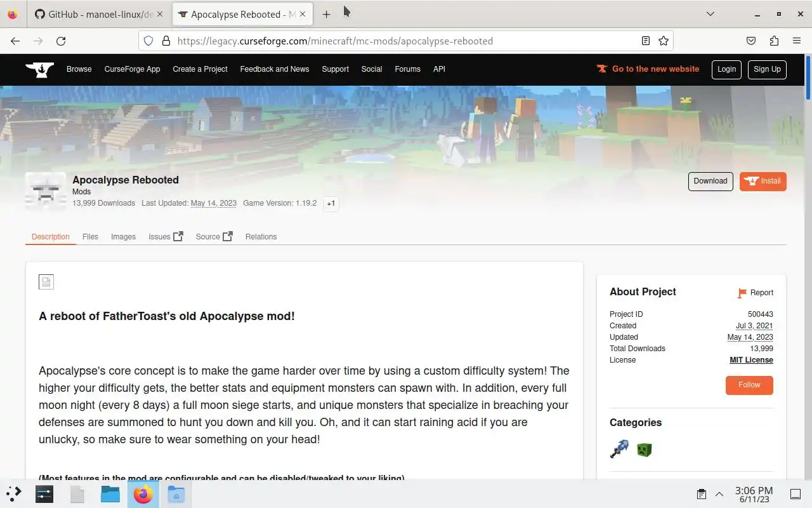Bookmark page with the star icon
The height and width of the screenshot is (508, 812).
coord(664,41)
